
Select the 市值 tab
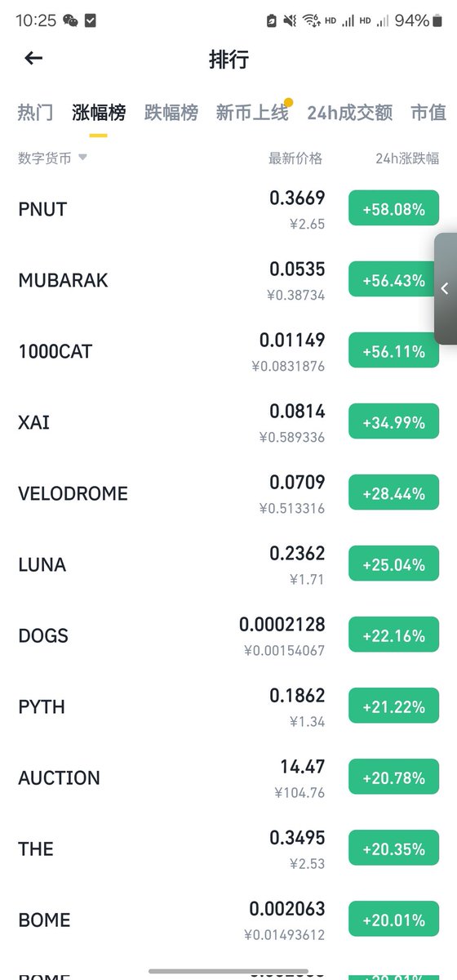(x=428, y=113)
